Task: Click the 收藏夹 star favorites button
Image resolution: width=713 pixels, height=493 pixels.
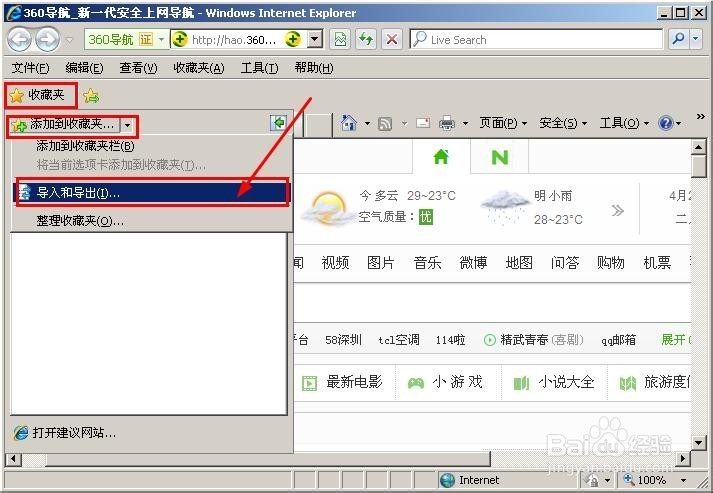Action: tap(40, 95)
